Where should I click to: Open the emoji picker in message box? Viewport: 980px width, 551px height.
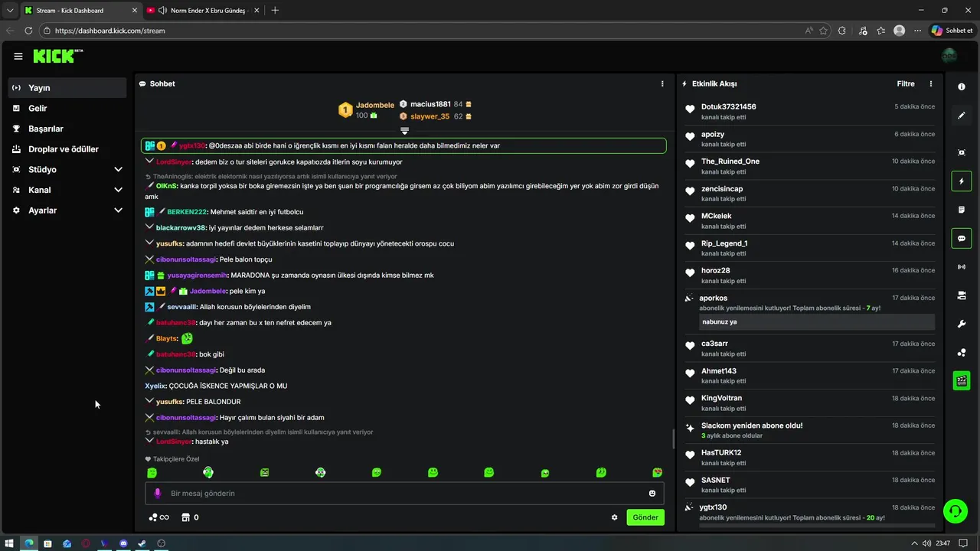coord(652,494)
